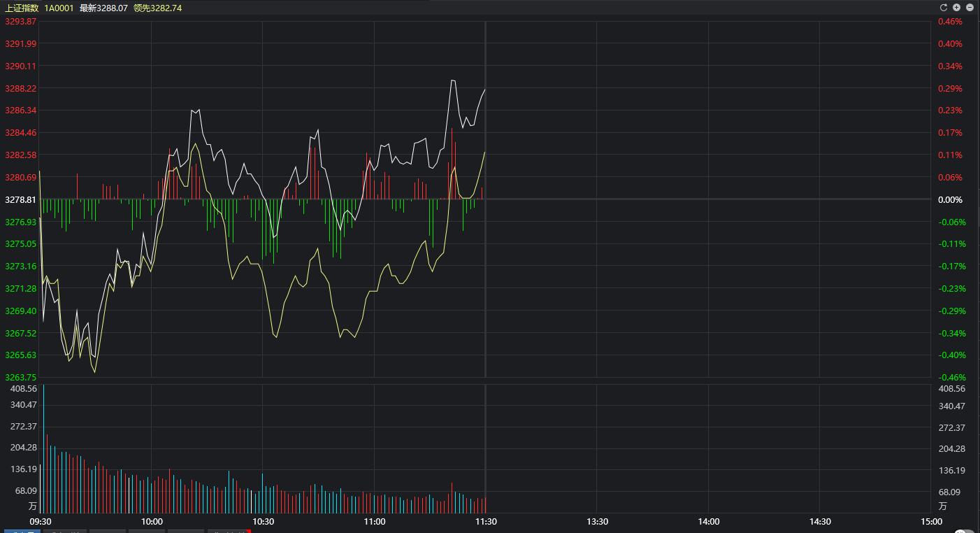
Task: Click the green 3276.93 price label
Action: point(21,222)
